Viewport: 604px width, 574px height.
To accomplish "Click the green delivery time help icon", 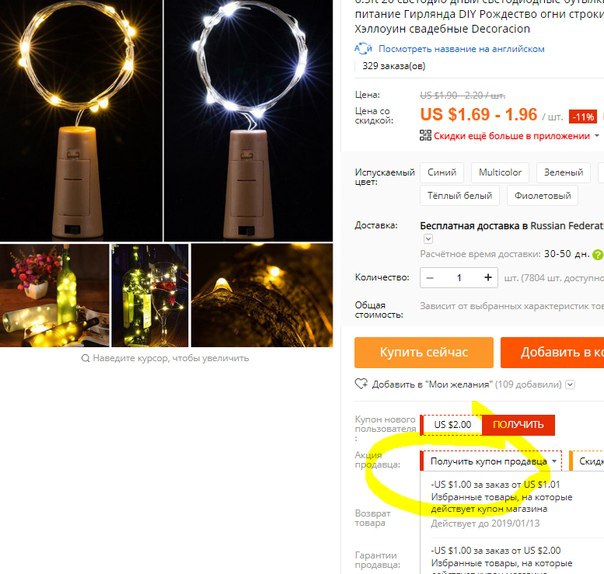I will 598,254.
